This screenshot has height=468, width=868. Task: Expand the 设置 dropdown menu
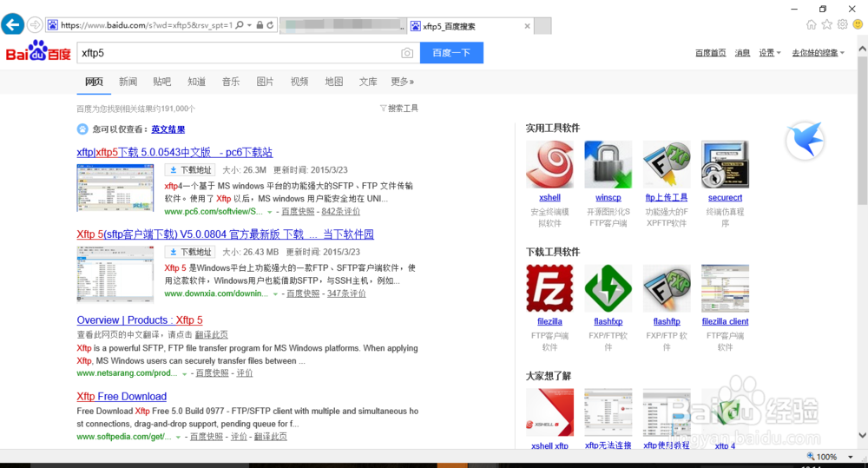(779, 53)
